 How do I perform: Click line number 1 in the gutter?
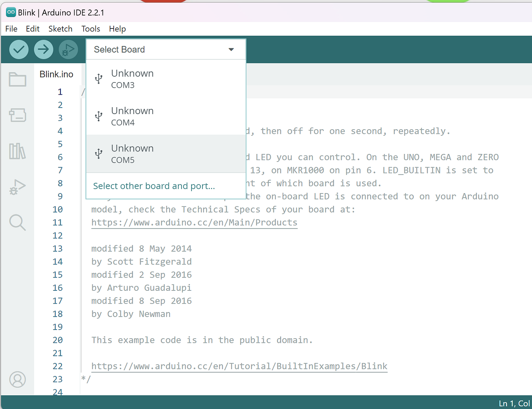coord(60,92)
